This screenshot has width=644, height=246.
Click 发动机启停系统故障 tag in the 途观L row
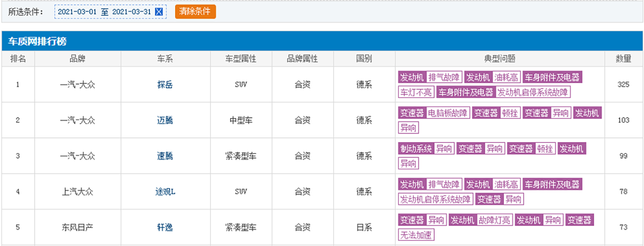coord(435,199)
